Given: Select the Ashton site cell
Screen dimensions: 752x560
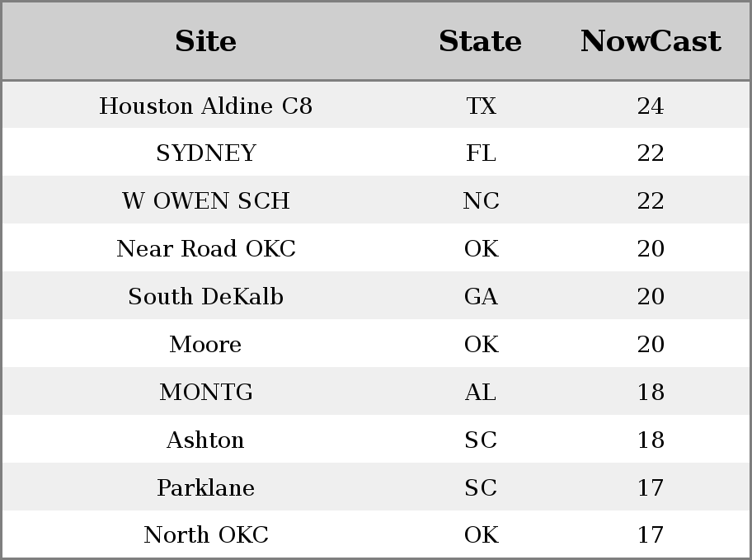Looking at the screenshot, I should pos(206,440).
